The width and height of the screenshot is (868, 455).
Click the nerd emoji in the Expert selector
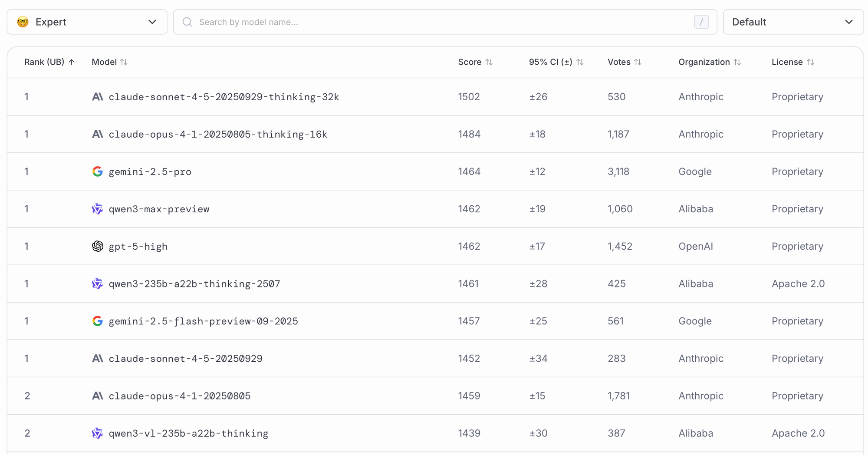click(23, 22)
